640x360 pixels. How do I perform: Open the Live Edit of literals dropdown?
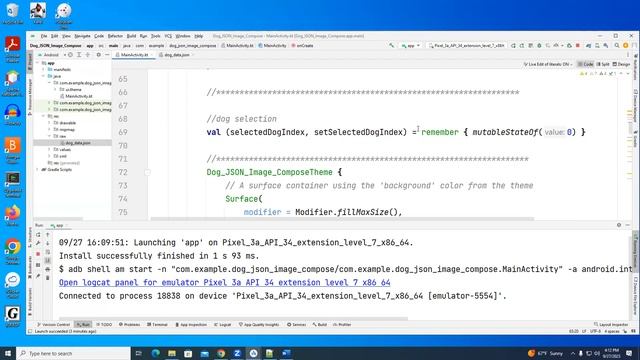547,64
